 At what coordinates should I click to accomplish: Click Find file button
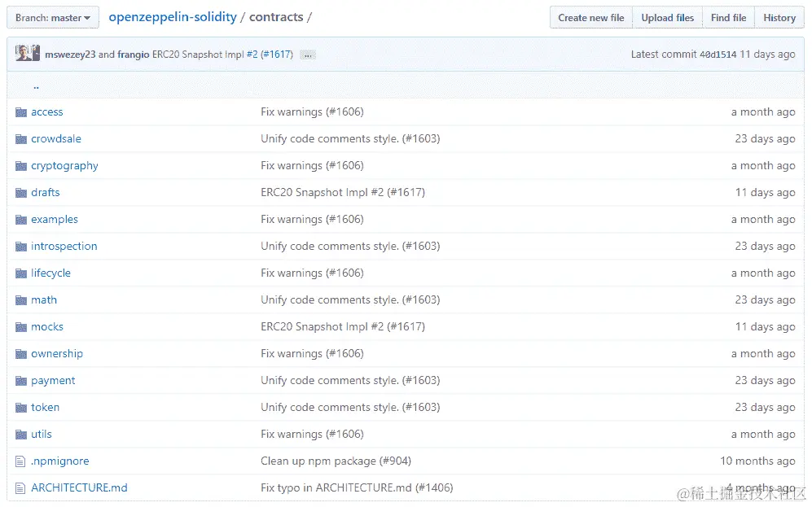pyautogui.click(x=729, y=18)
